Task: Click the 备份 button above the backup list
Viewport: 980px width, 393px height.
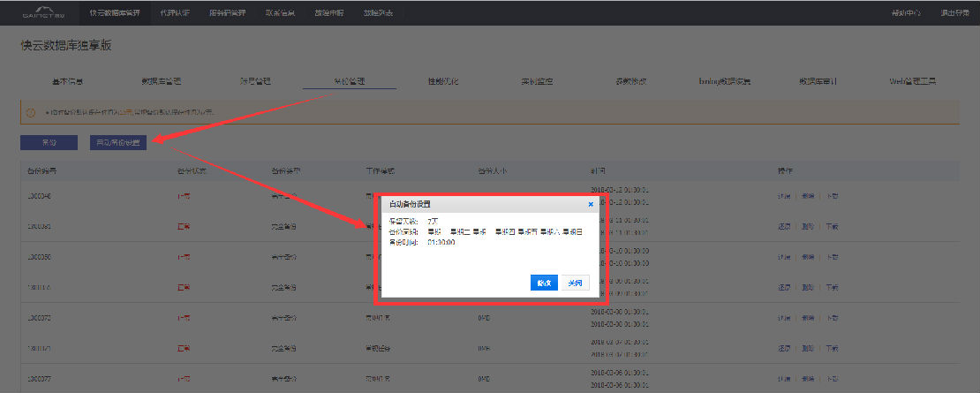Action: 49,142
